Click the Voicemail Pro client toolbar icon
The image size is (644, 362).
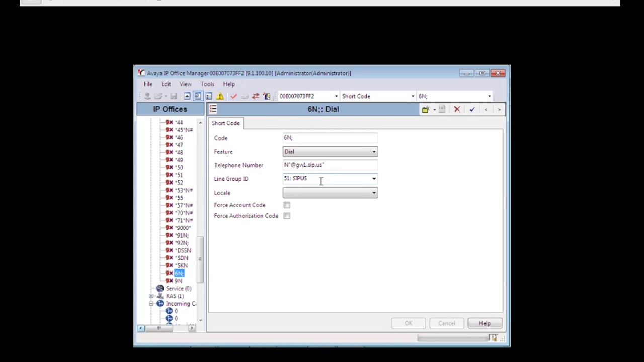pos(267,96)
